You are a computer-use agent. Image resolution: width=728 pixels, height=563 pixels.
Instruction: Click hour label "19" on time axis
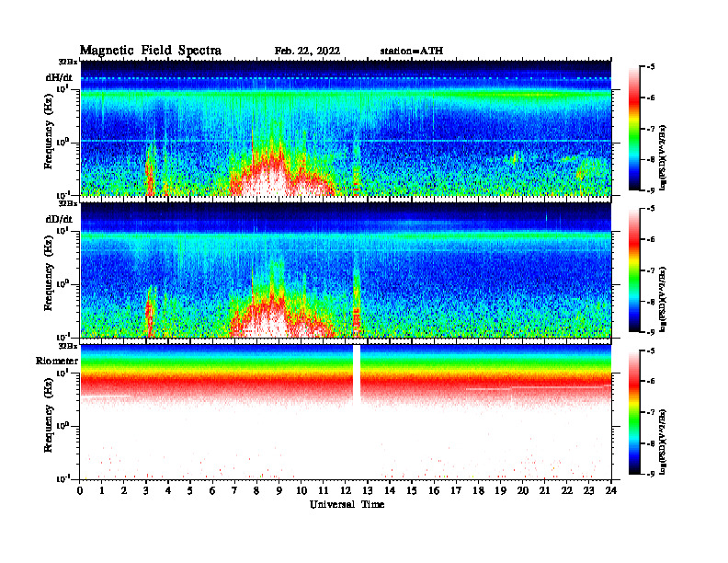click(500, 490)
